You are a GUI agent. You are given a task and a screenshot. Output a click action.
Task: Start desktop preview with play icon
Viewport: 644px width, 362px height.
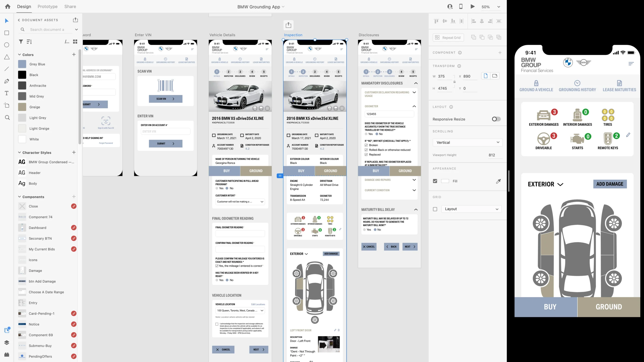473,7
